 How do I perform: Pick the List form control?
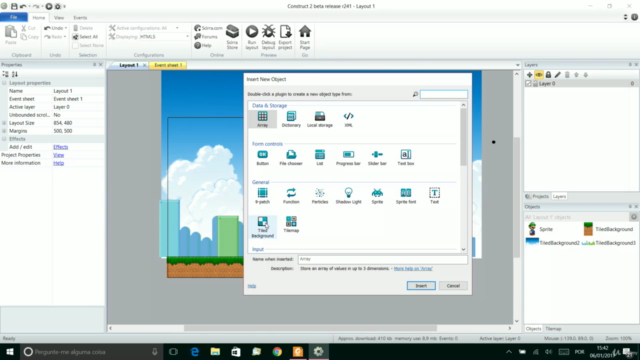coord(320,157)
